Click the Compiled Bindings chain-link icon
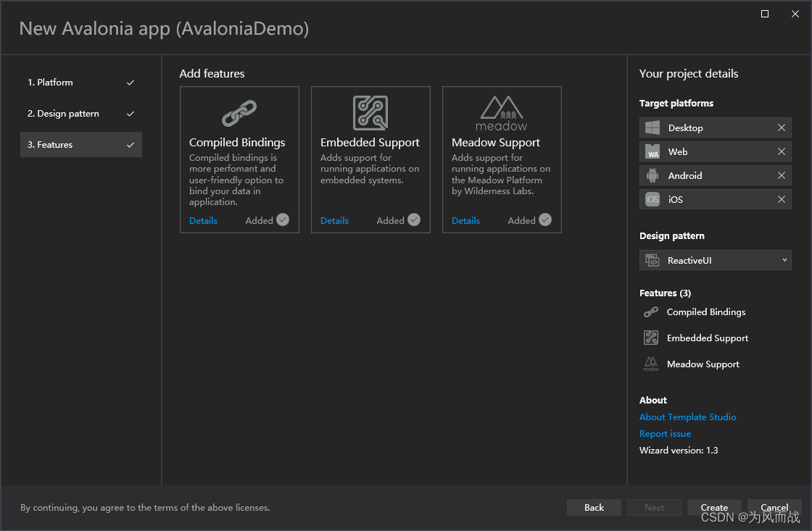 coord(239,112)
